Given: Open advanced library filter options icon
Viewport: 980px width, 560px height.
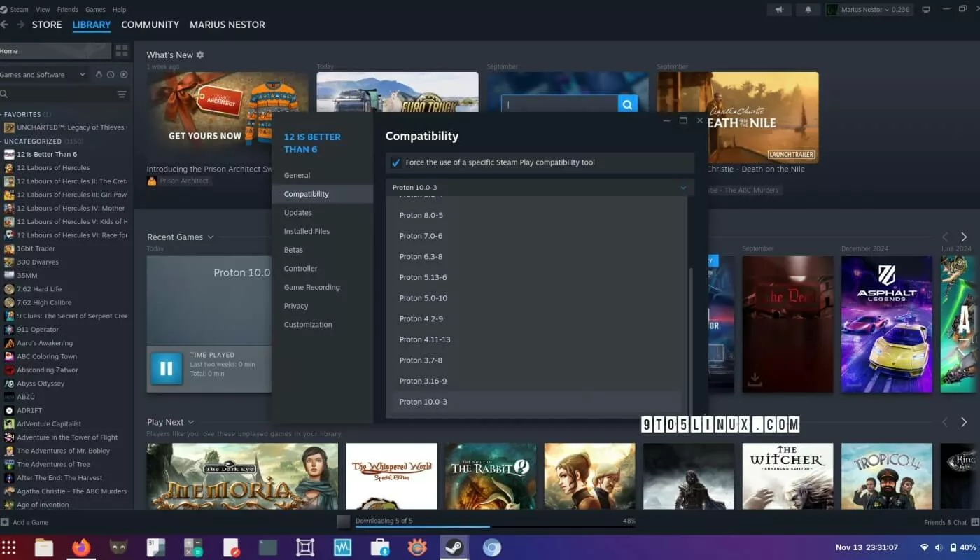Looking at the screenshot, I should (x=122, y=94).
